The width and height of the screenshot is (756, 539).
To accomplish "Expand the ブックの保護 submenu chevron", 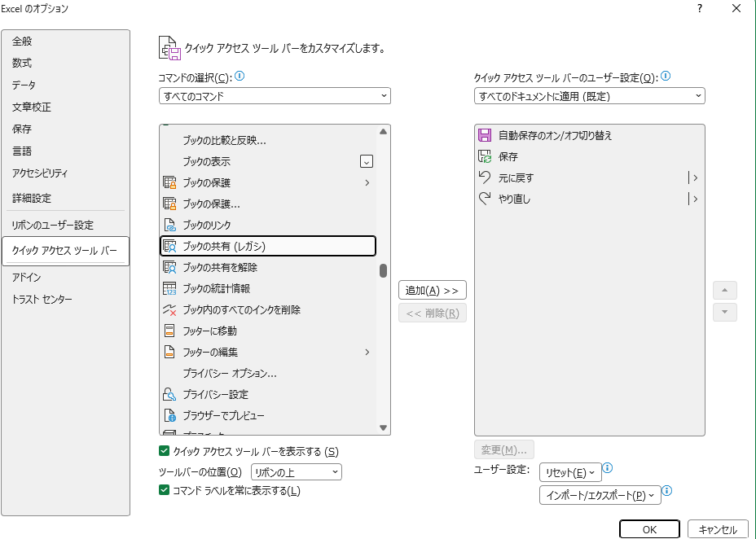I will [x=367, y=182].
